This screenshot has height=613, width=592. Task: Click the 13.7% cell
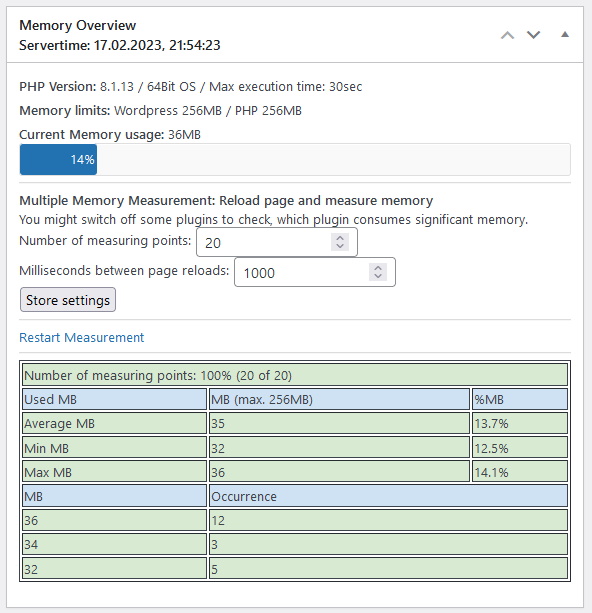[520, 423]
